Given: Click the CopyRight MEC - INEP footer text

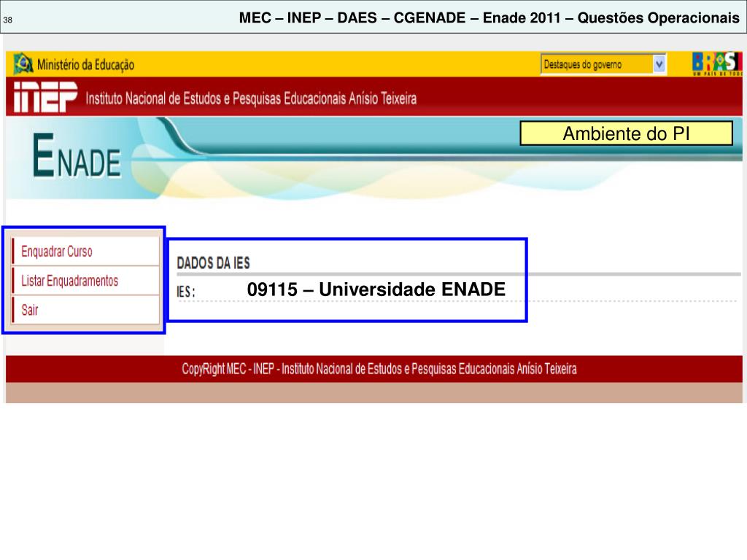Looking at the screenshot, I should tap(379, 368).
